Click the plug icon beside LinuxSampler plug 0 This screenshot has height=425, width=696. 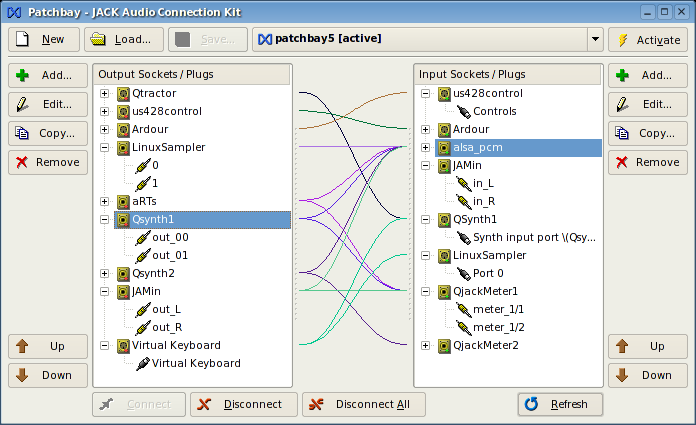tap(142, 166)
